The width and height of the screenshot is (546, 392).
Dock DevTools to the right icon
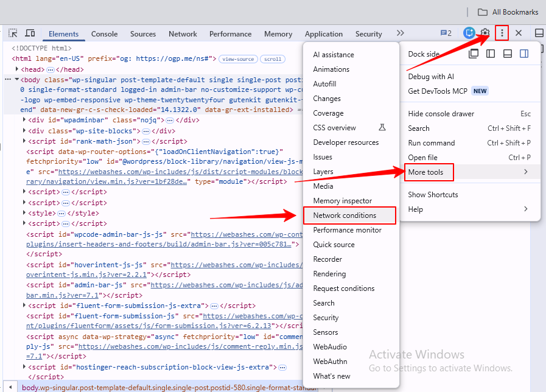click(524, 54)
